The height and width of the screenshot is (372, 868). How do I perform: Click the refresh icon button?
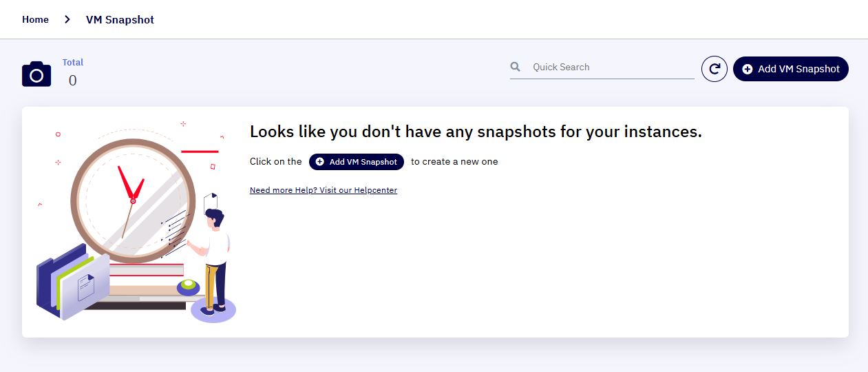(x=714, y=69)
